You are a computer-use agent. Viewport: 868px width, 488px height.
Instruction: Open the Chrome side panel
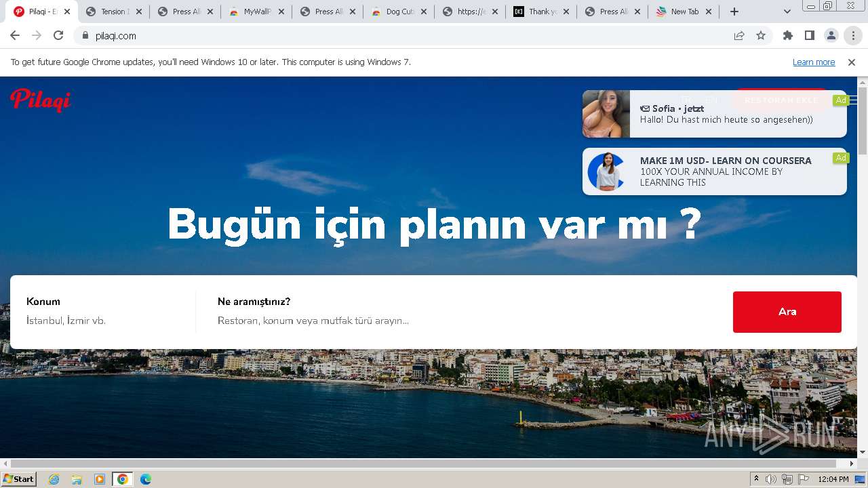click(810, 36)
